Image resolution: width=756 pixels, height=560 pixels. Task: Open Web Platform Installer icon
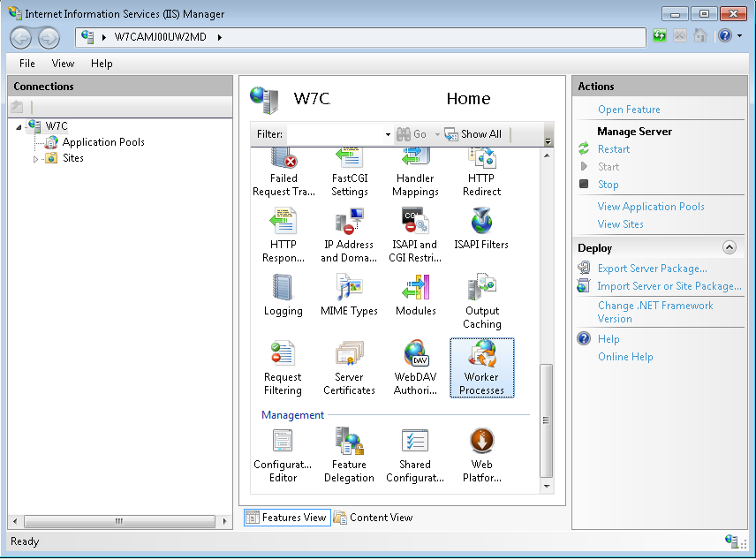481,456
